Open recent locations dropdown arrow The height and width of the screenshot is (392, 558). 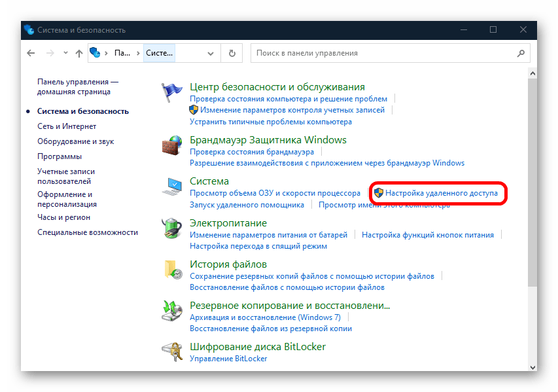point(65,53)
